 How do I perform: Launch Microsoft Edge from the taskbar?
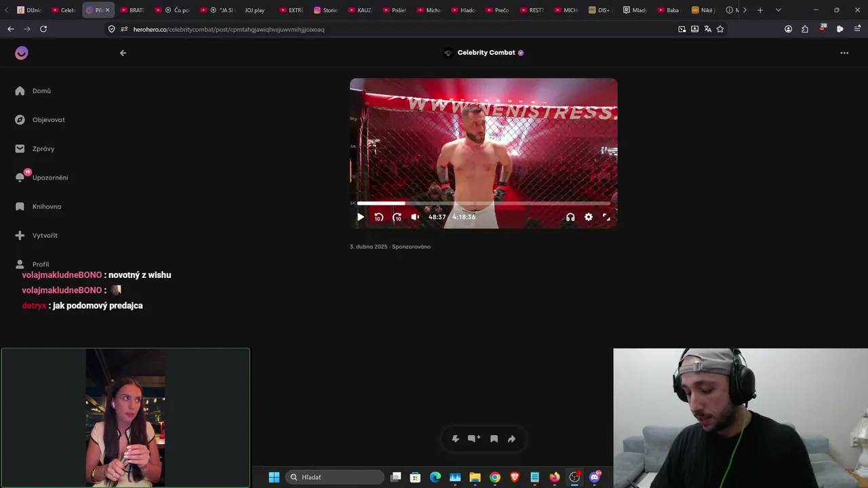435,477
